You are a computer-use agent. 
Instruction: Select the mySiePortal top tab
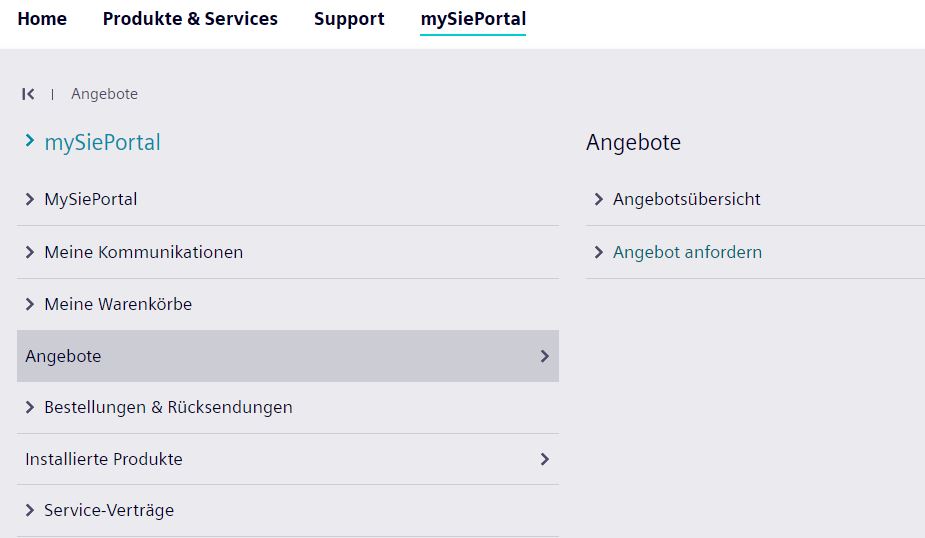tap(473, 19)
